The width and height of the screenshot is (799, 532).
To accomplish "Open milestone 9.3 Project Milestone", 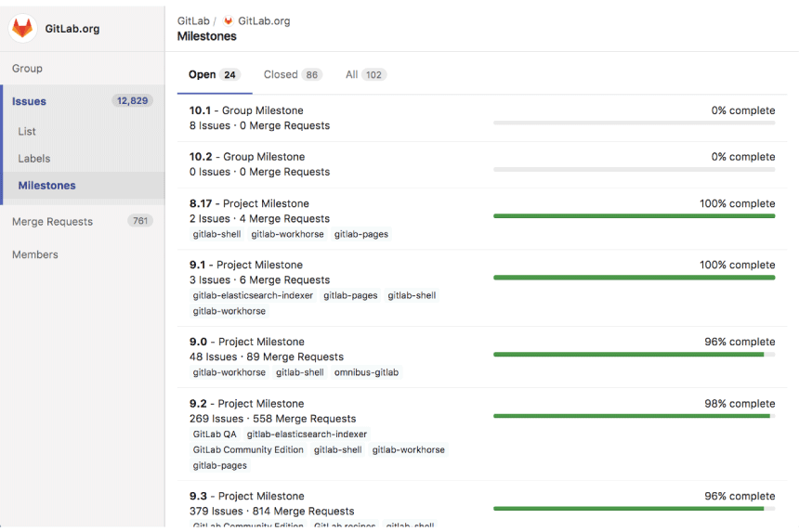I will 247,496.
